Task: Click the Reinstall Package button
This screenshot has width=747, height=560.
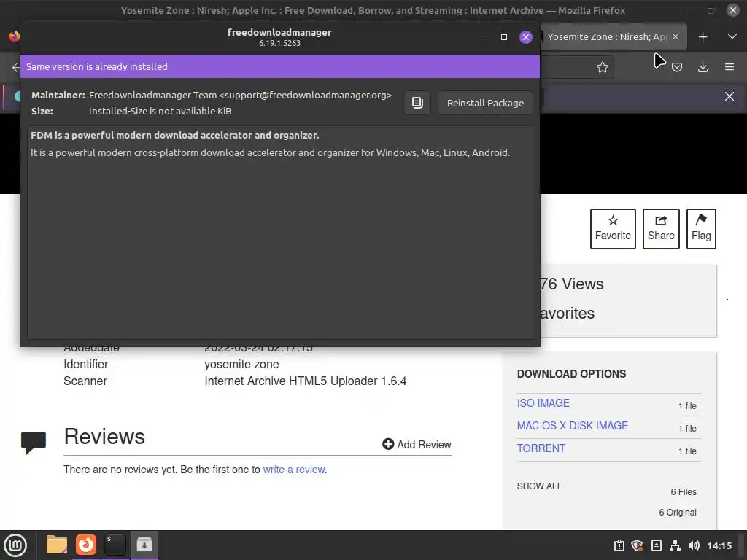Action: (485, 103)
